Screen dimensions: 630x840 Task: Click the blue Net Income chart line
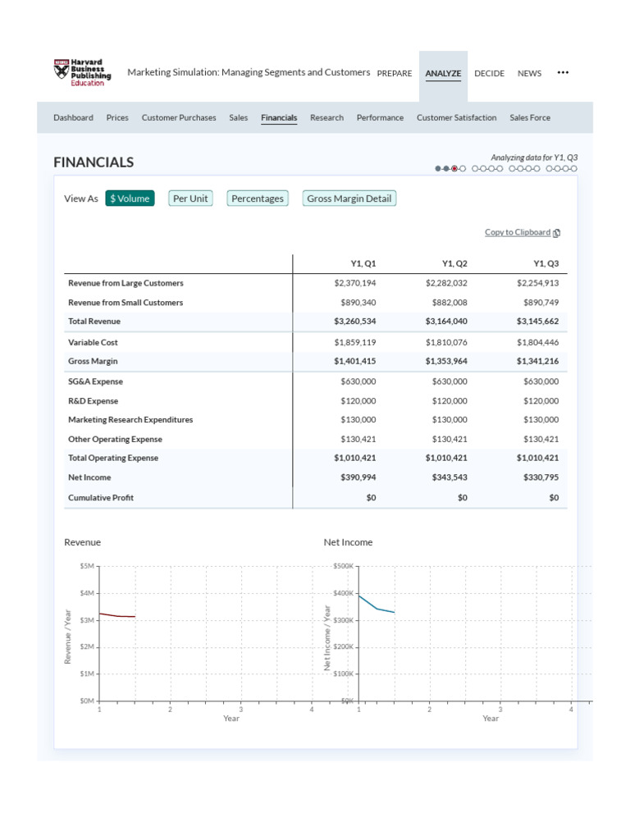click(x=377, y=608)
